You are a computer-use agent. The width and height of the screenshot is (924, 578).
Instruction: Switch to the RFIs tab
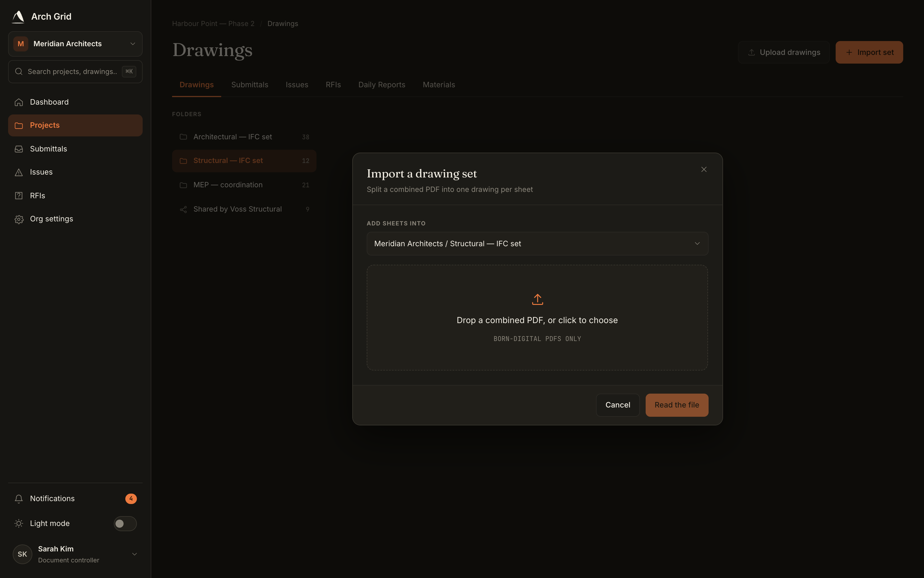click(x=333, y=85)
